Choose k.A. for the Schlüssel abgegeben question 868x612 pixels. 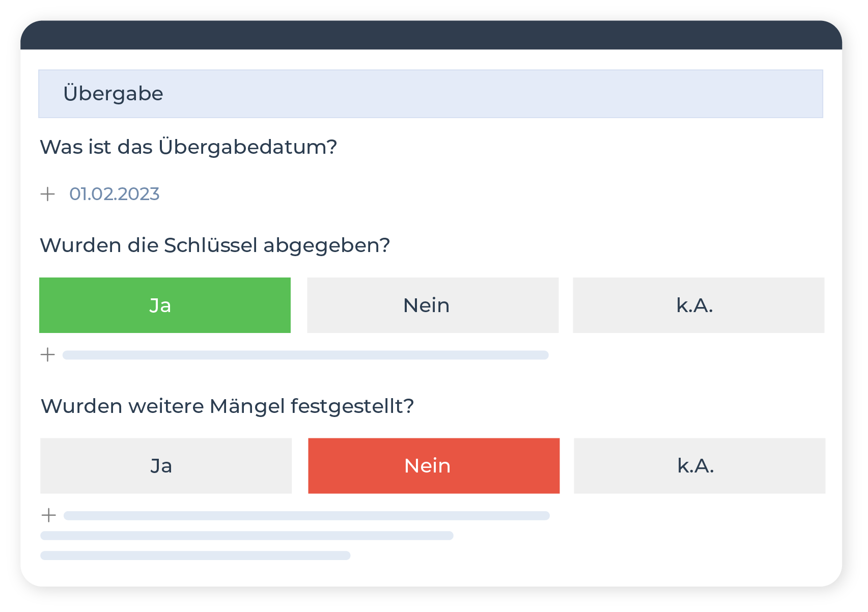pyautogui.click(x=698, y=305)
